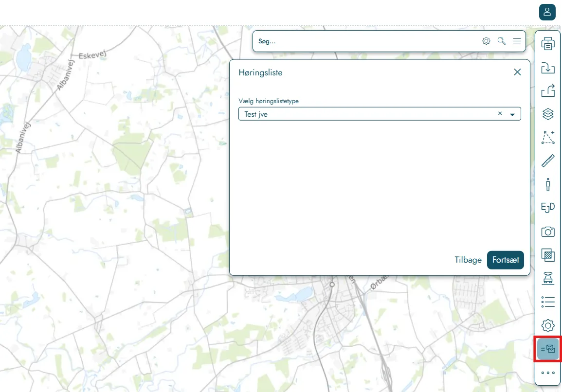Go back with Tilbage
562x392 pixels.
tap(468, 260)
